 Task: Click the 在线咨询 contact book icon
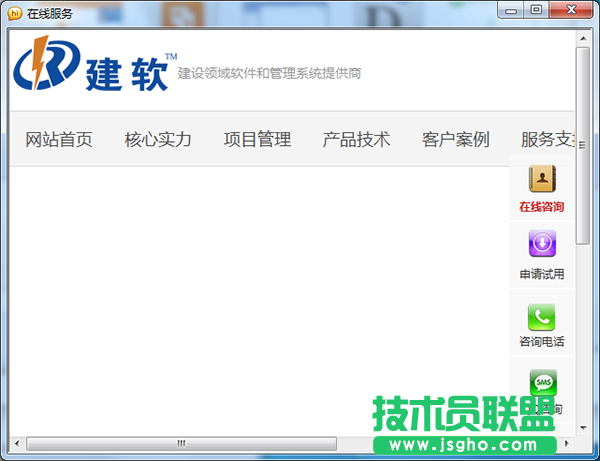click(542, 179)
